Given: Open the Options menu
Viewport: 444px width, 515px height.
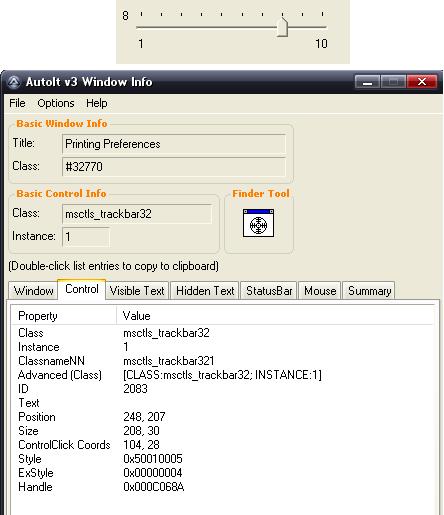Looking at the screenshot, I should tap(56, 103).
